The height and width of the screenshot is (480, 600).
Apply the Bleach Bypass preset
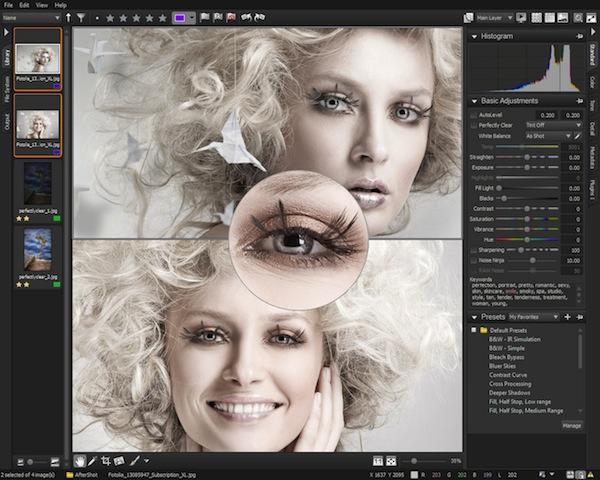click(506, 357)
